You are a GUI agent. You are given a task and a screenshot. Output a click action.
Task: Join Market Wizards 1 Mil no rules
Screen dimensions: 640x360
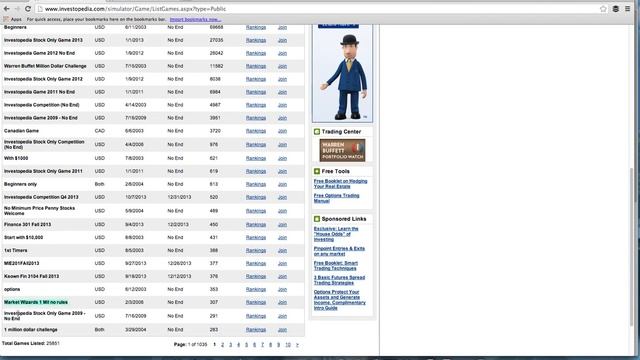pyautogui.click(x=282, y=302)
